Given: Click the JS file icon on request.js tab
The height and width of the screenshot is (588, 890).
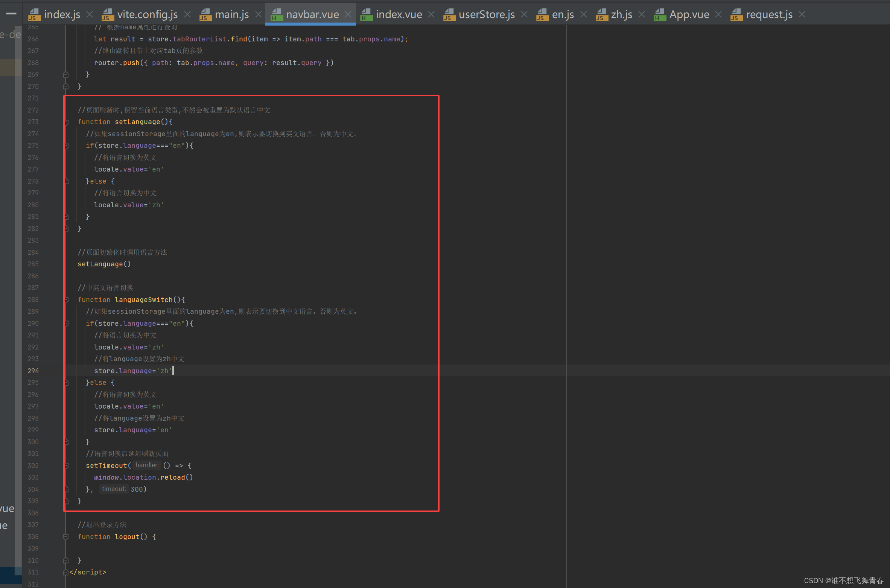Looking at the screenshot, I should (736, 15).
